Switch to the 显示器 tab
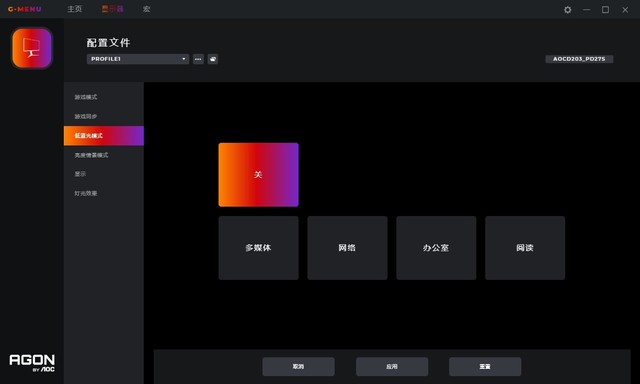 click(112, 9)
